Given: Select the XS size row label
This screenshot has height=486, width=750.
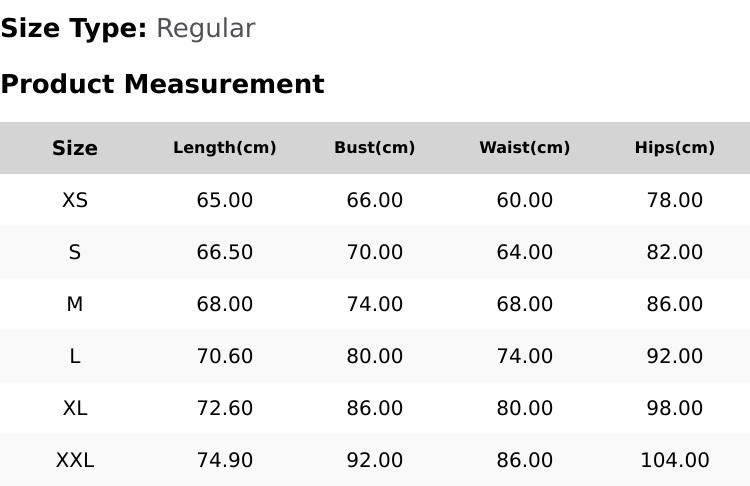Looking at the screenshot, I should pos(75,200).
